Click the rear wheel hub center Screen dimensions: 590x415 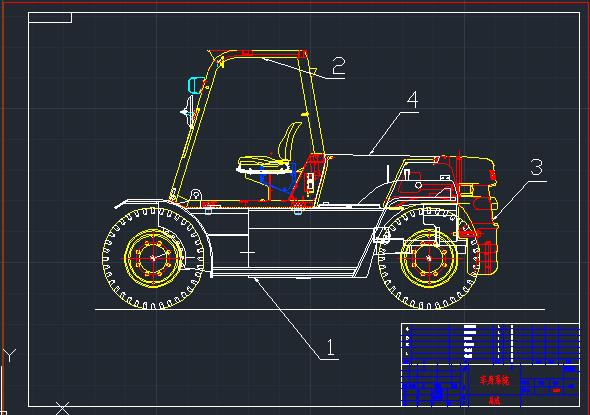(429, 258)
